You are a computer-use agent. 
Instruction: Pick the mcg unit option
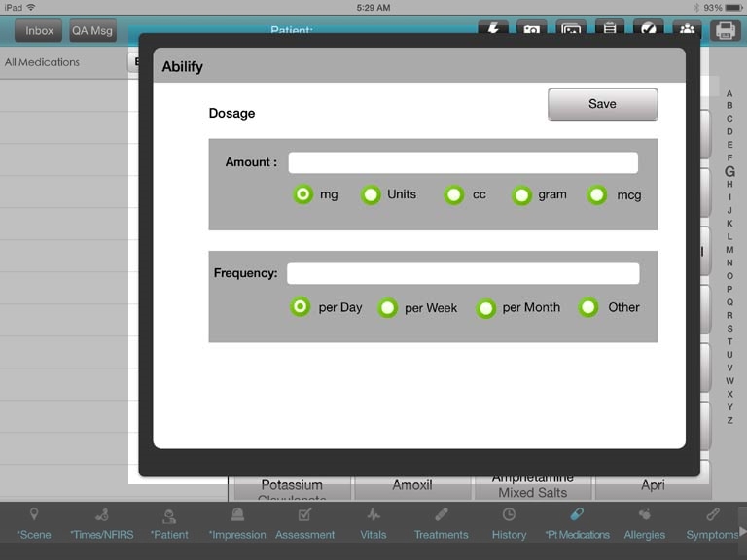(x=597, y=194)
